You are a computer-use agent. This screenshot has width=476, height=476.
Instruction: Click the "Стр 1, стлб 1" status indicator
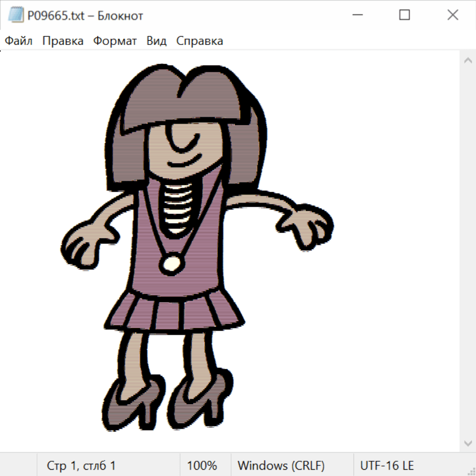pos(81,465)
